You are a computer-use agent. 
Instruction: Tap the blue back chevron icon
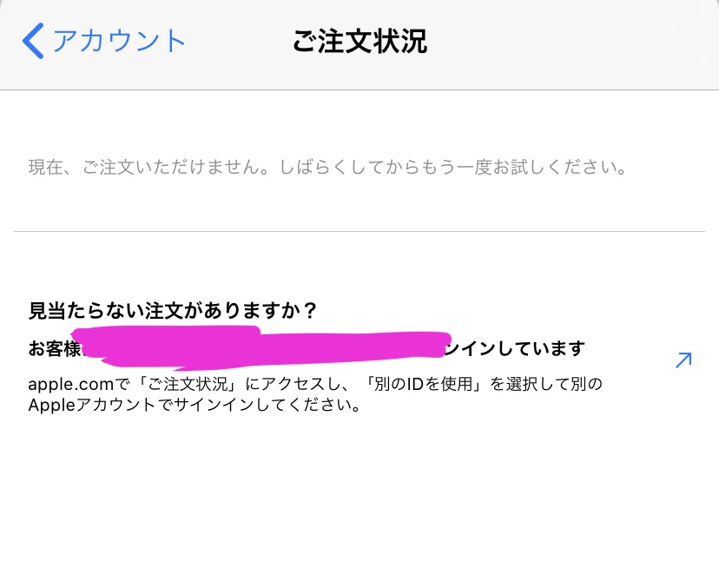point(33,41)
